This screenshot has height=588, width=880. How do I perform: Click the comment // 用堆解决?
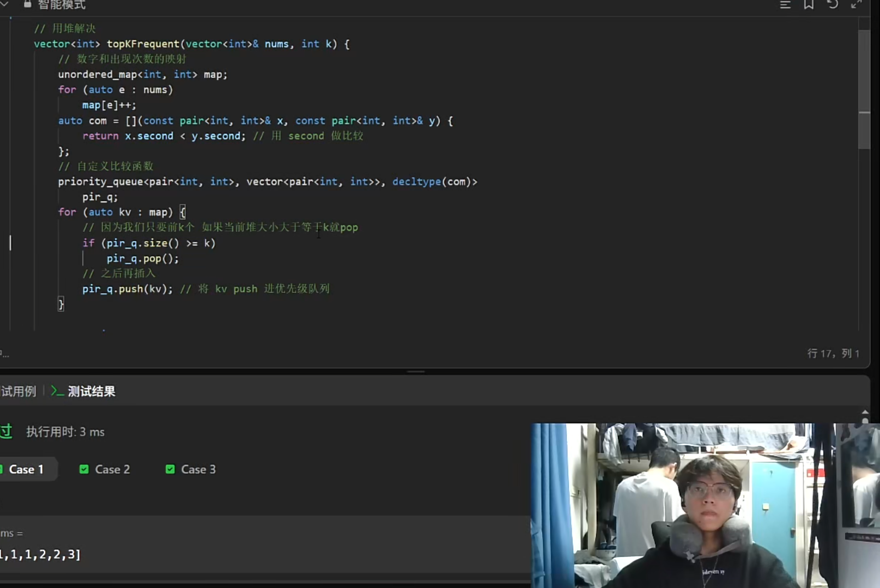pos(65,28)
